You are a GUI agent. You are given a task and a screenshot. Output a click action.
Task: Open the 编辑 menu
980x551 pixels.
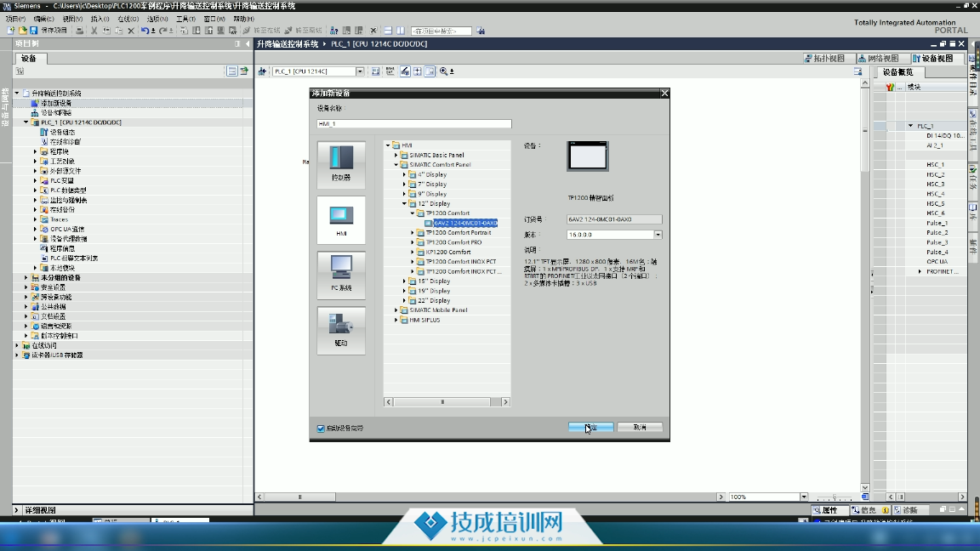click(x=43, y=19)
